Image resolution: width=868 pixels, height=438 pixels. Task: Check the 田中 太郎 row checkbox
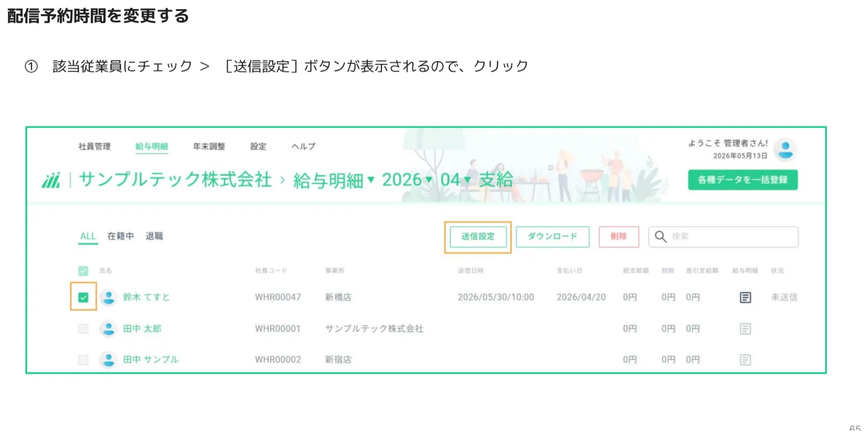pyautogui.click(x=83, y=328)
